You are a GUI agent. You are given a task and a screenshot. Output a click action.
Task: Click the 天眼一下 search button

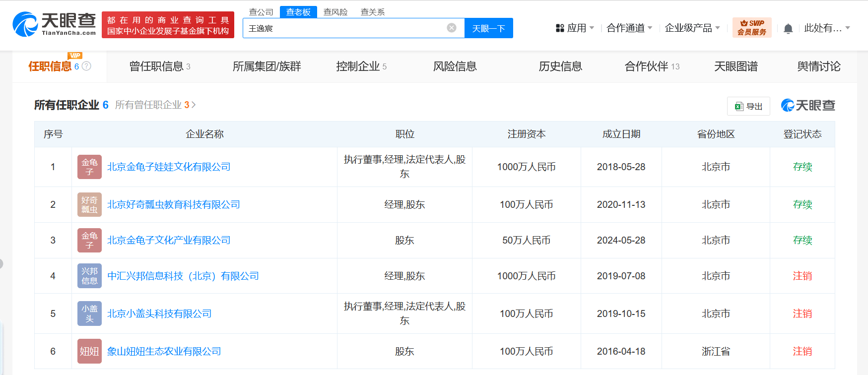(x=488, y=28)
